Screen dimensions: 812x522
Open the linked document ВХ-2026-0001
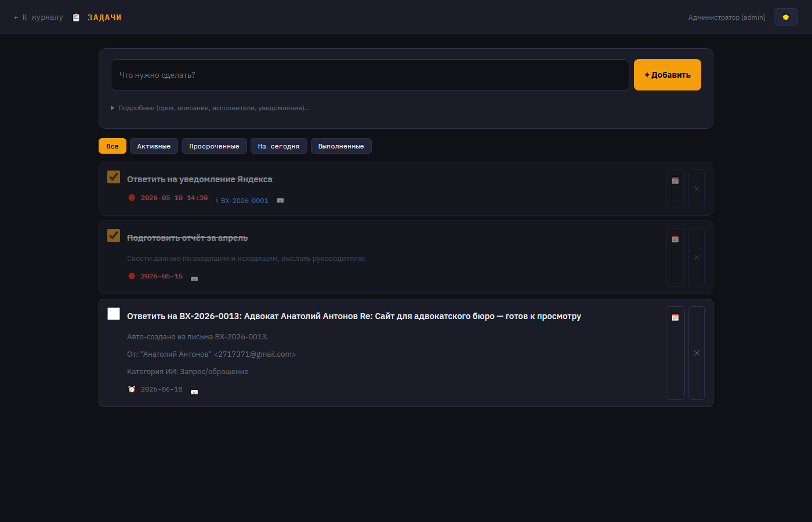coord(244,201)
